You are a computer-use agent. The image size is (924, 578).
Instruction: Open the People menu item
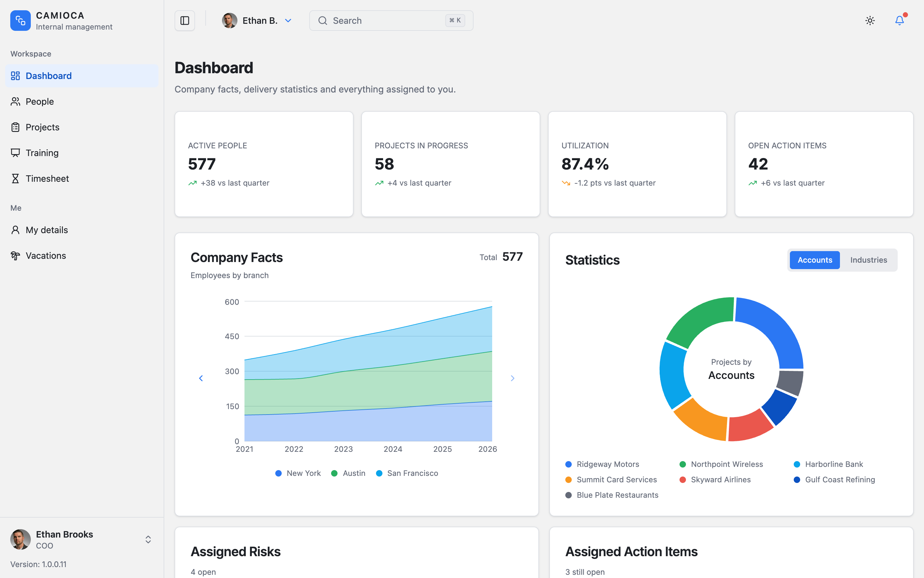click(x=82, y=101)
